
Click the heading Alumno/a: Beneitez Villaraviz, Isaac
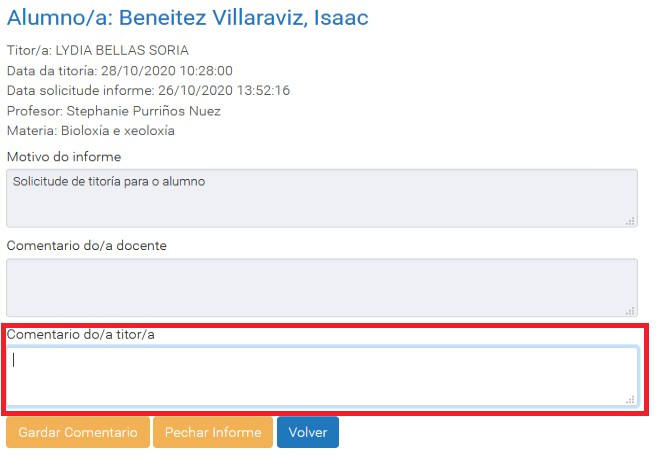tap(188, 17)
